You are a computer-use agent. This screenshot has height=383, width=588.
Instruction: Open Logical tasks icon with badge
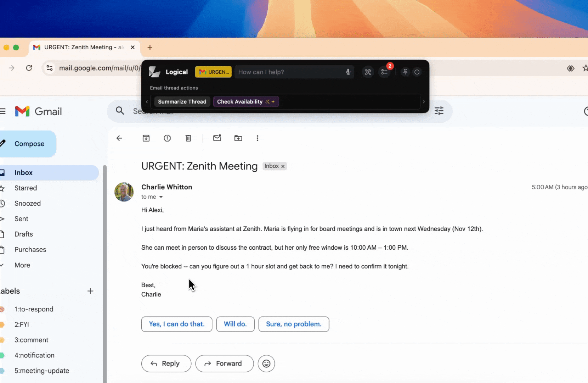[385, 72]
